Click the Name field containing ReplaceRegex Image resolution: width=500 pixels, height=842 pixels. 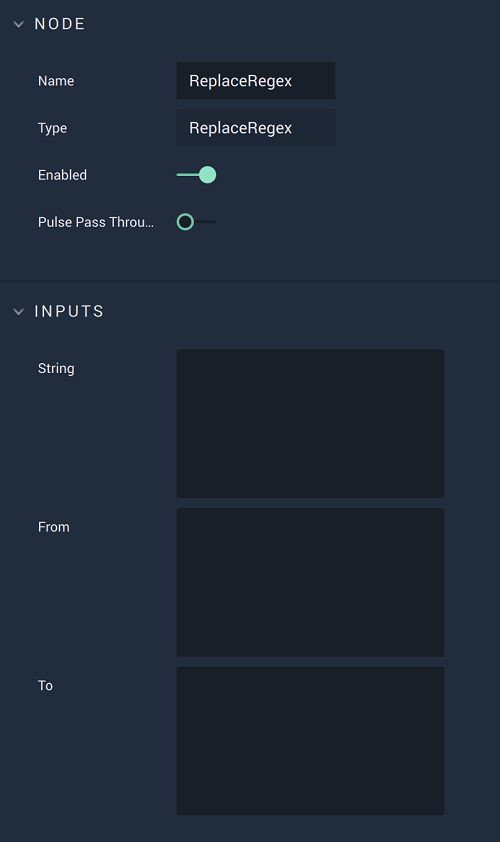click(256, 81)
